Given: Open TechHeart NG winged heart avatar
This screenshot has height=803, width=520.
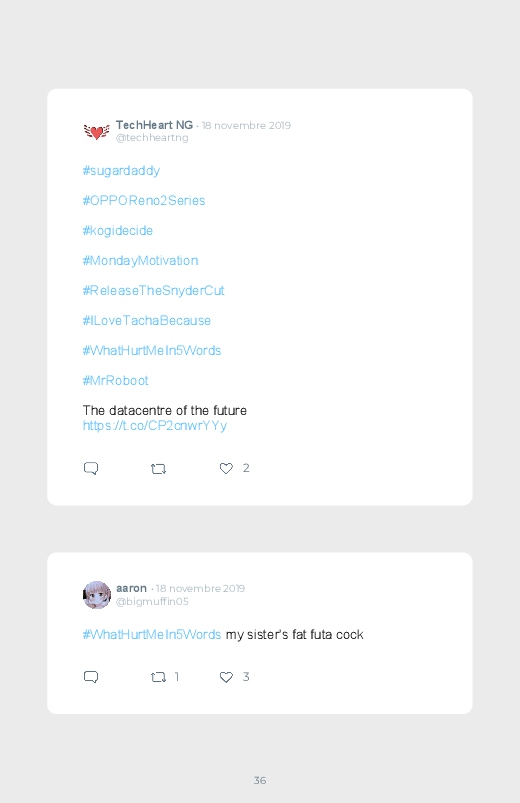Looking at the screenshot, I should (97, 132).
